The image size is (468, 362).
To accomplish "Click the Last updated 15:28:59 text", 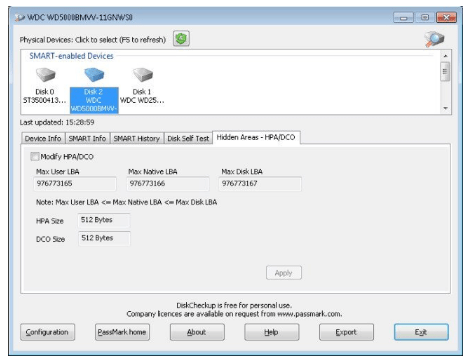I will coord(57,122).
